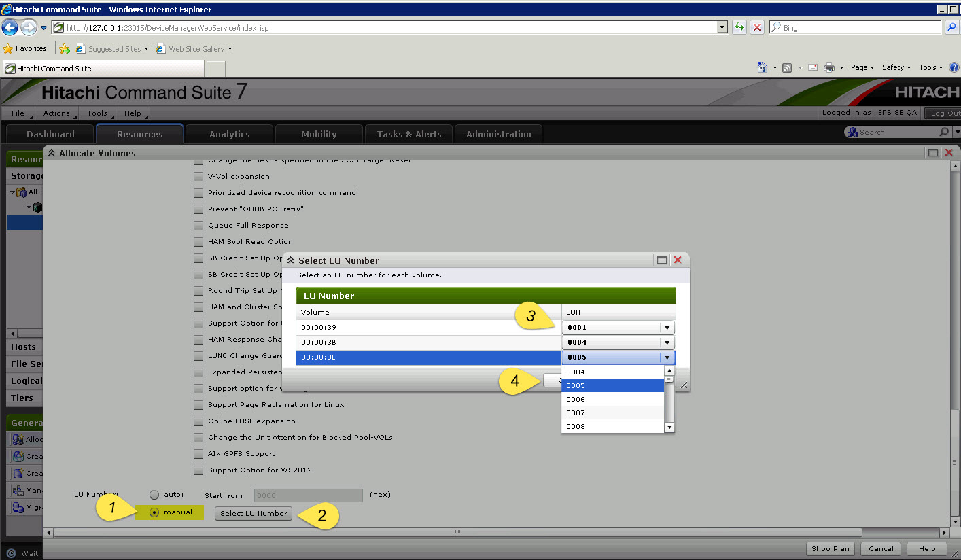
Task: Collapse the Allocate Volumes dialog with chevron icon
Action: click(52, 153)
